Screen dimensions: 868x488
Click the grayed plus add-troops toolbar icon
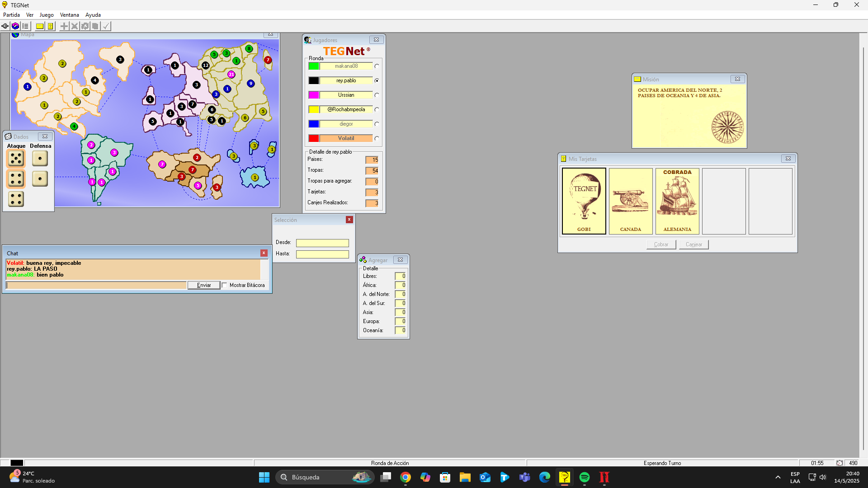pyautogui.click(x=64, y=26)
